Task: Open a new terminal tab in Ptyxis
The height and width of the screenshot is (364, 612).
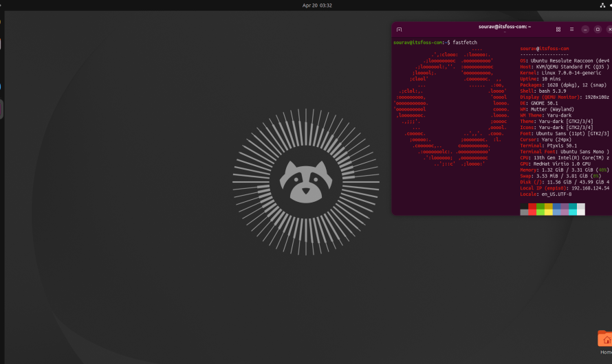Action: (x=399, y=30)
